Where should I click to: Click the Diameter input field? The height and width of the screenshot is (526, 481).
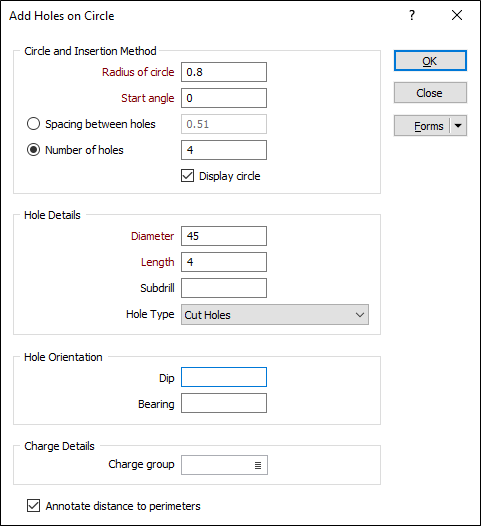click(224, 236)
